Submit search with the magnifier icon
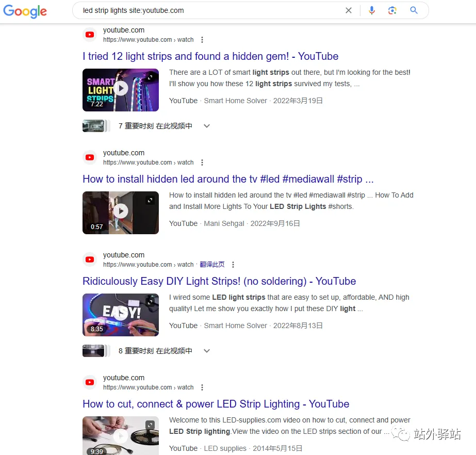The image size is (476, 455). click(414, 10)
